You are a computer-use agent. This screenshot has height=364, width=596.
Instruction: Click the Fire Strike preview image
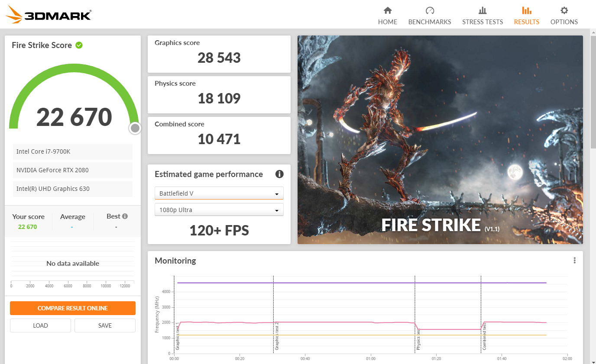pyautogui.click(x=440, y=140)
